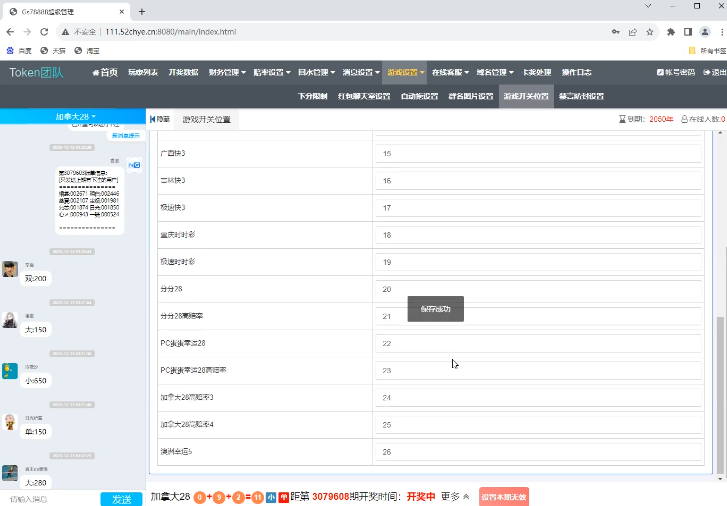The height and width of the screenshot is (506, 727).
Task: Open 帐号密码 account password in navbar
Action: (x=675, y=73)
